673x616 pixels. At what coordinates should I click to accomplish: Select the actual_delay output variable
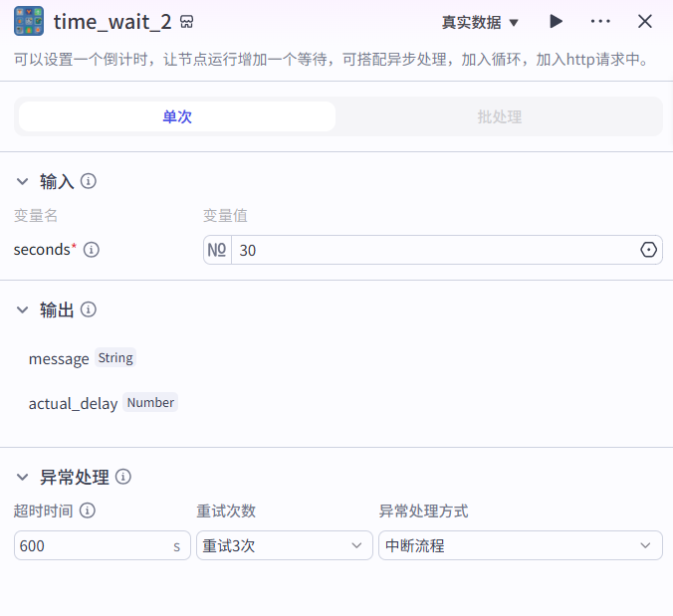coord(73,403)
